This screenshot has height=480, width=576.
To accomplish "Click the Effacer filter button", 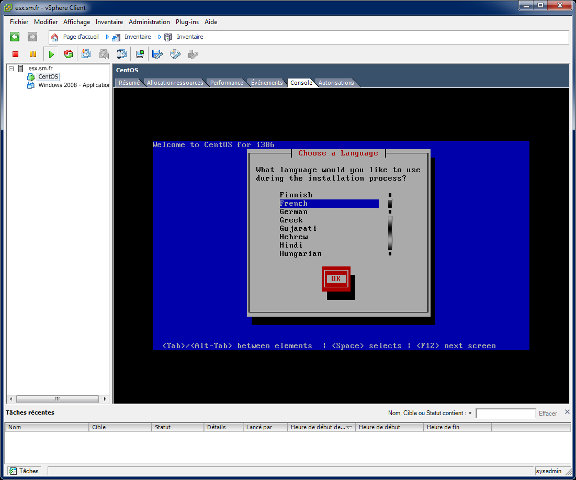I will [x=547, y=414].
